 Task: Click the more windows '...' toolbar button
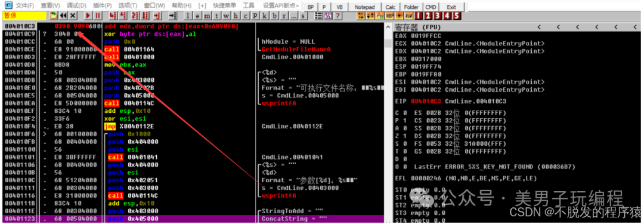293,16
